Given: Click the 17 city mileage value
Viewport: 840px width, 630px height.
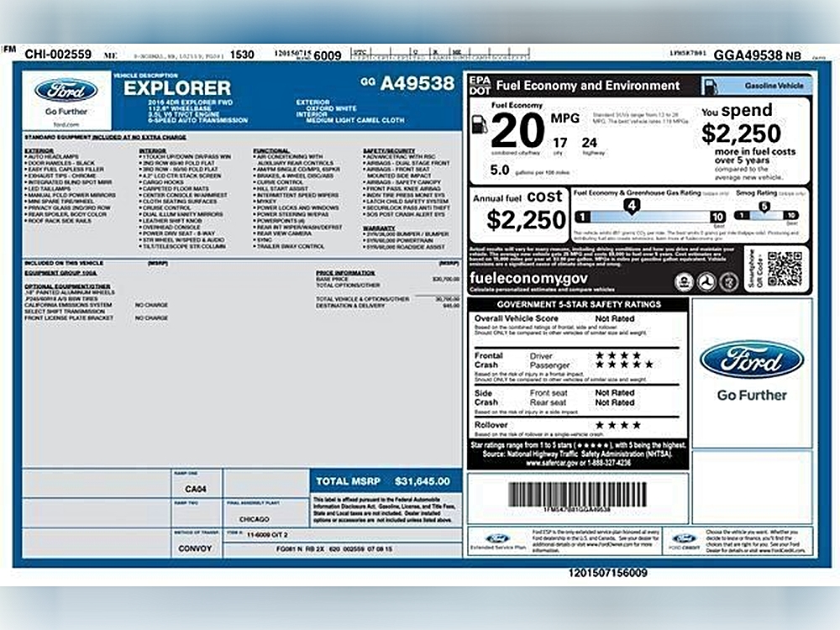Looking at the screenshot, I should [x=559, y=143].
